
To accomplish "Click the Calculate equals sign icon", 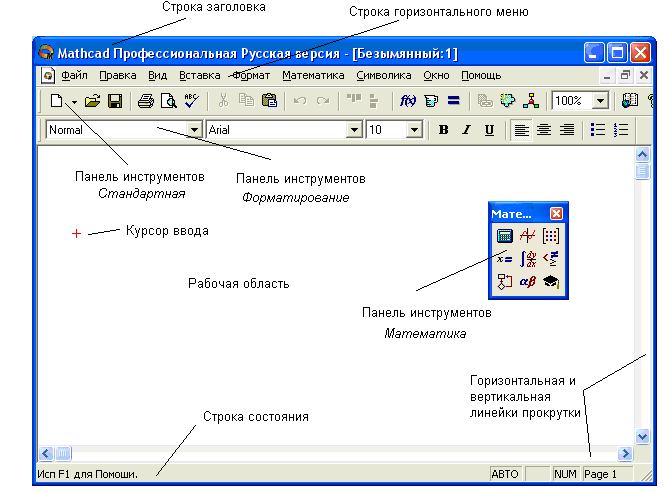I will tap(454, 101).
